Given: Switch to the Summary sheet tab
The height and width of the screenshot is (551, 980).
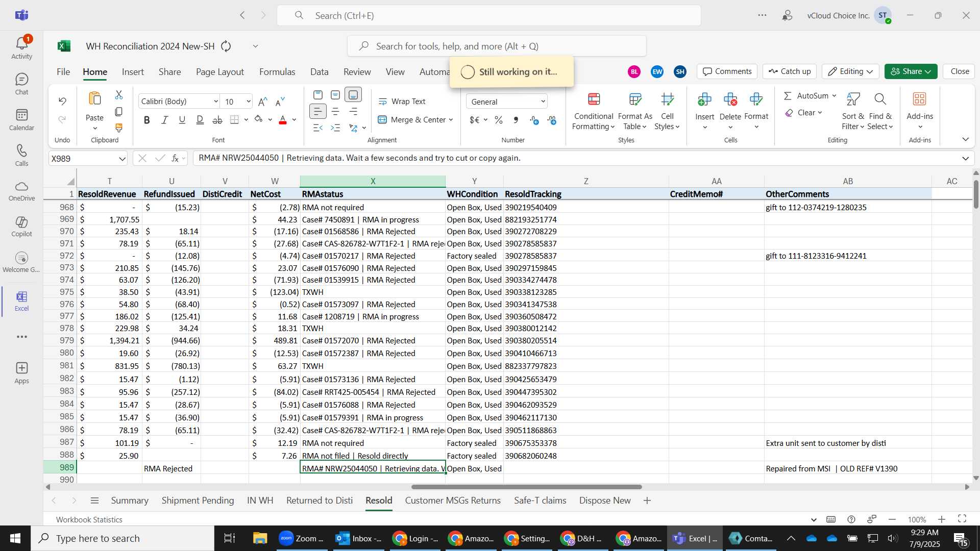Looking at the screenshot, I should [130, 500].
